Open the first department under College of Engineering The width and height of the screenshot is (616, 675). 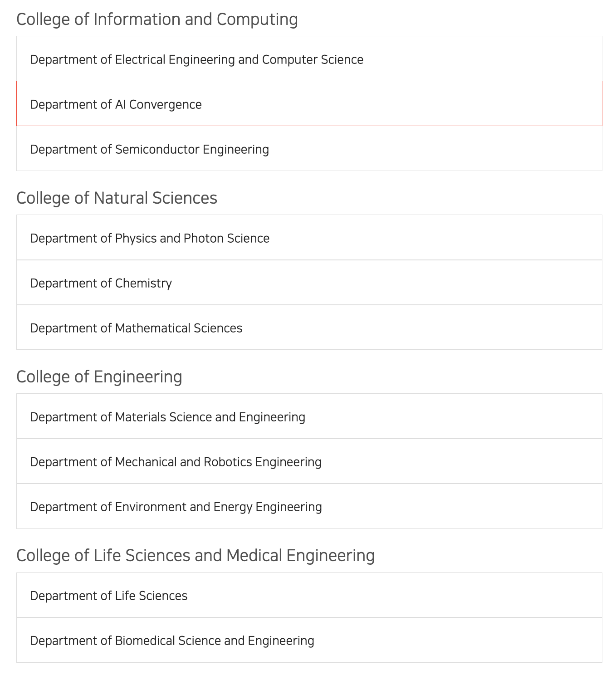tap(168, 417)
